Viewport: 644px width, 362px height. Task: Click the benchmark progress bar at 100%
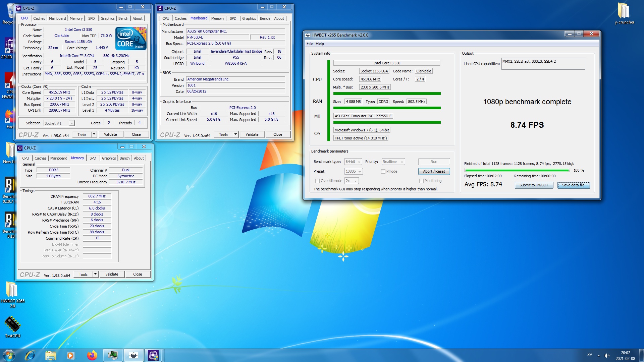click(x=517, y=171)
